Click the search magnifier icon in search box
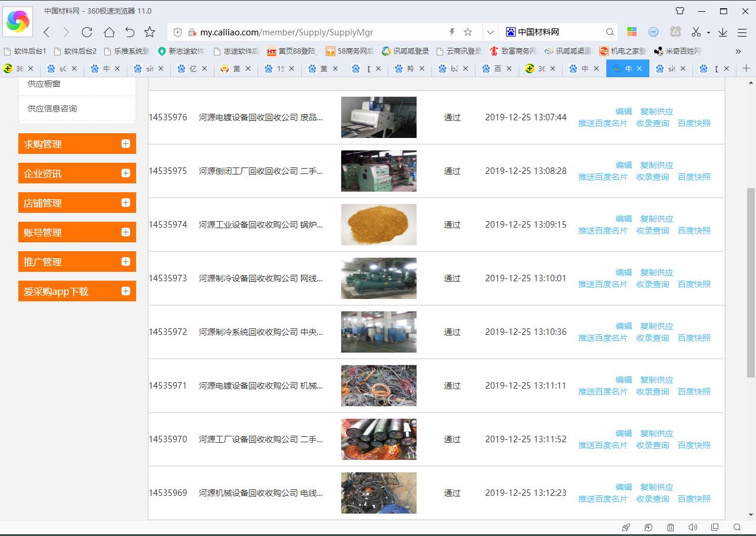This screenshot has height=536, width=756. pyautogui.click(x=610, y=32)
